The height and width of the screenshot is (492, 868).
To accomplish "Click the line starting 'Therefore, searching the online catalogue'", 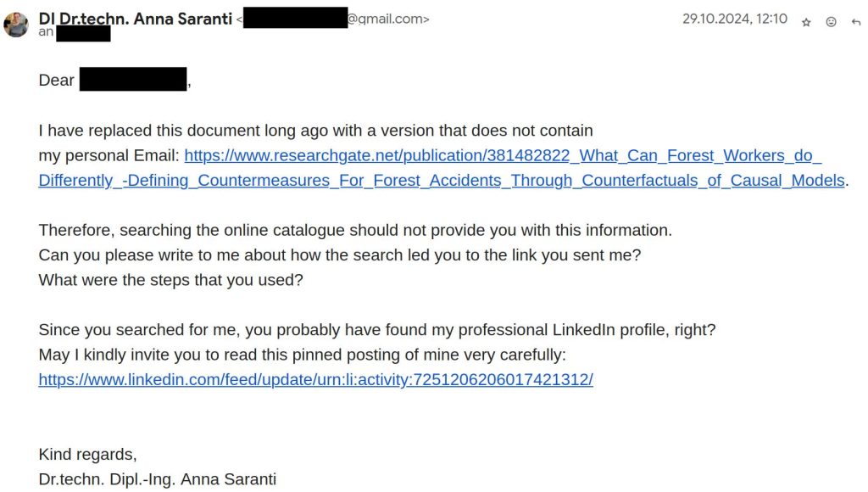I will [354, 230].
